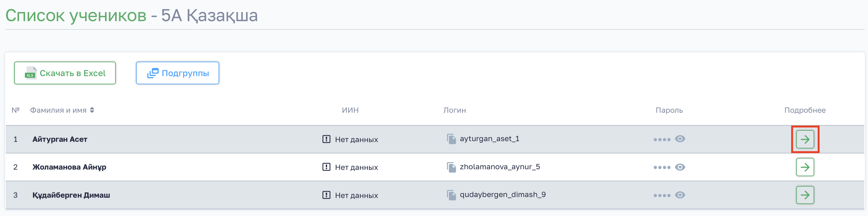Open Подгруппы button
Image resolution: width=868 pixels, height=216 pixels.
tap(177, 73)
